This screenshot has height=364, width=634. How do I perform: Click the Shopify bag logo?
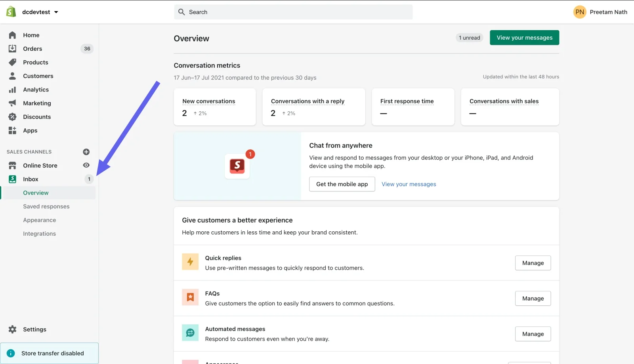tap(11, 12)
